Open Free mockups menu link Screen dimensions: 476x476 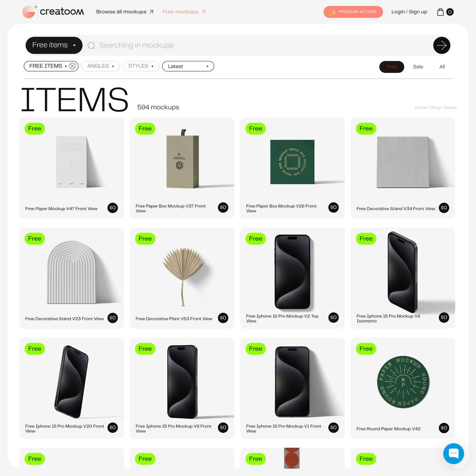click(184, 12)
